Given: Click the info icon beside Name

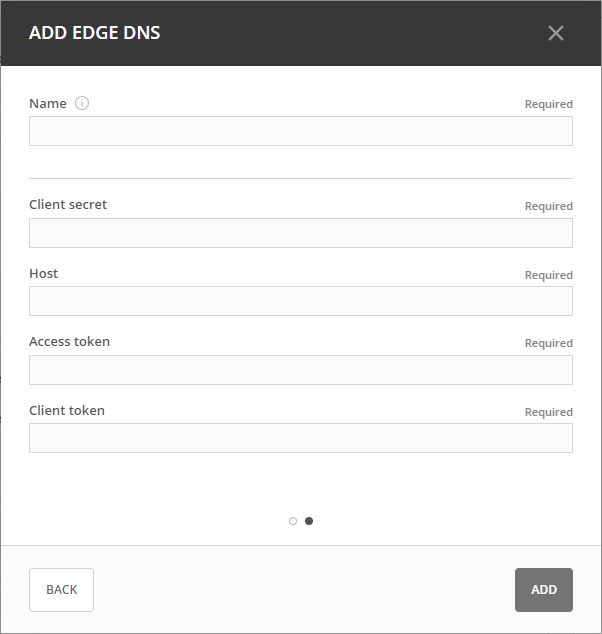Looking at the screenshot, I should tap(82, 103).
